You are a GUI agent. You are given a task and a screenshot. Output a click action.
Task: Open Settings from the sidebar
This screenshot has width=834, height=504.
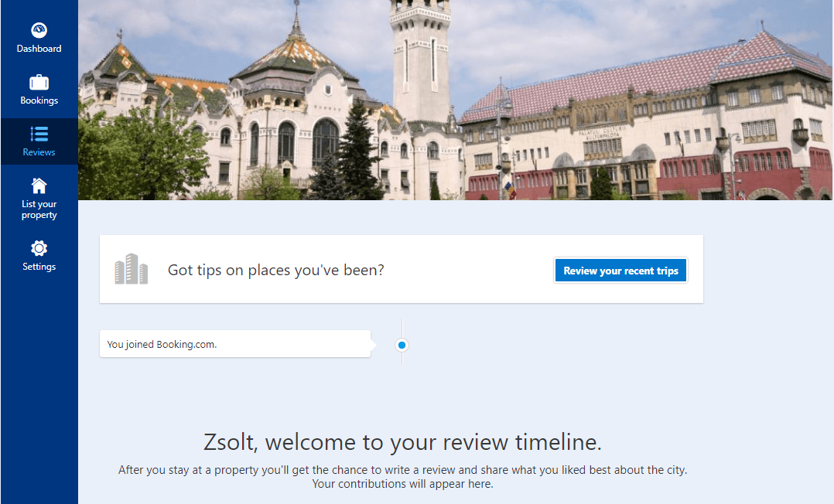(x=39, y=255)
